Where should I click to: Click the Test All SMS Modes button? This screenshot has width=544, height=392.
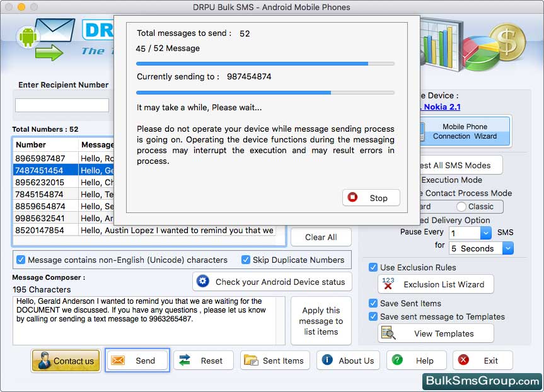(x=461, y=165)
